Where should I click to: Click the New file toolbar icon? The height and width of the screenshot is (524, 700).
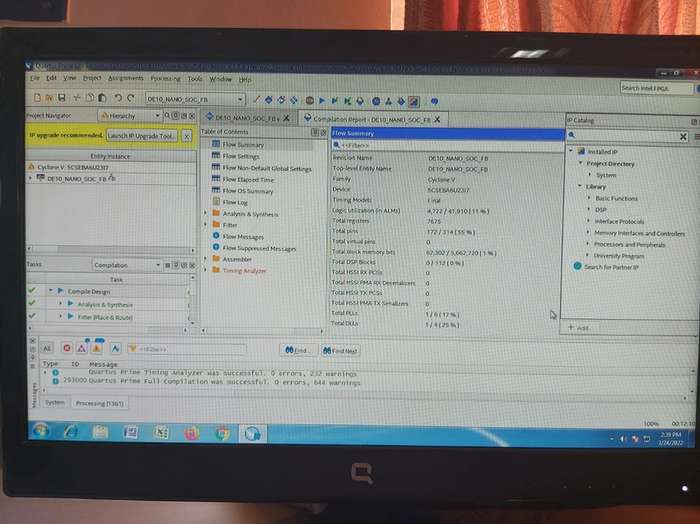pos(38,97)
